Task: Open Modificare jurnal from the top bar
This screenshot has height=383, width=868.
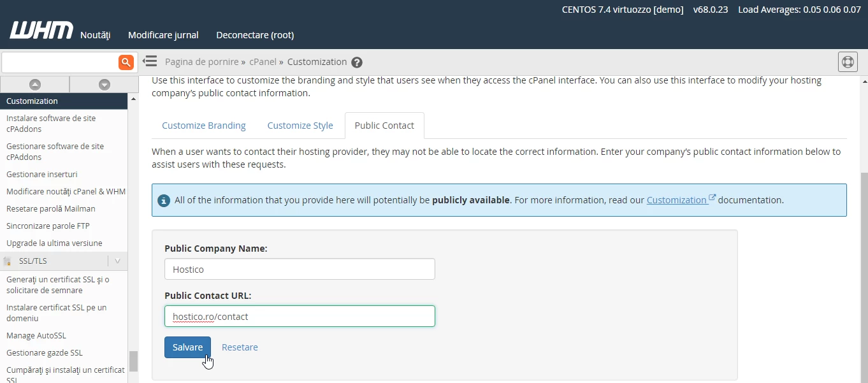Action: click(163, 35)
